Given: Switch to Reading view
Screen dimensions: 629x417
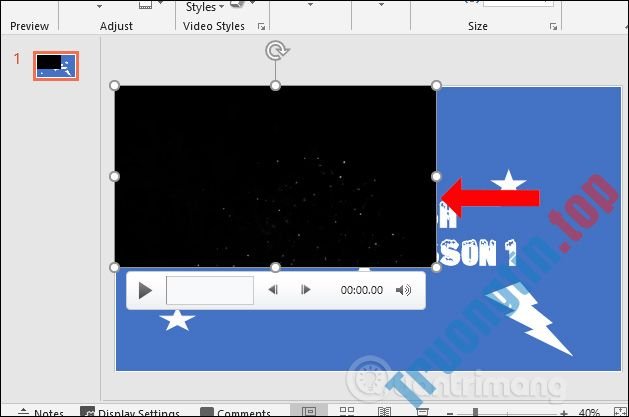Looking at the screenshot, I should coord(384,411).
